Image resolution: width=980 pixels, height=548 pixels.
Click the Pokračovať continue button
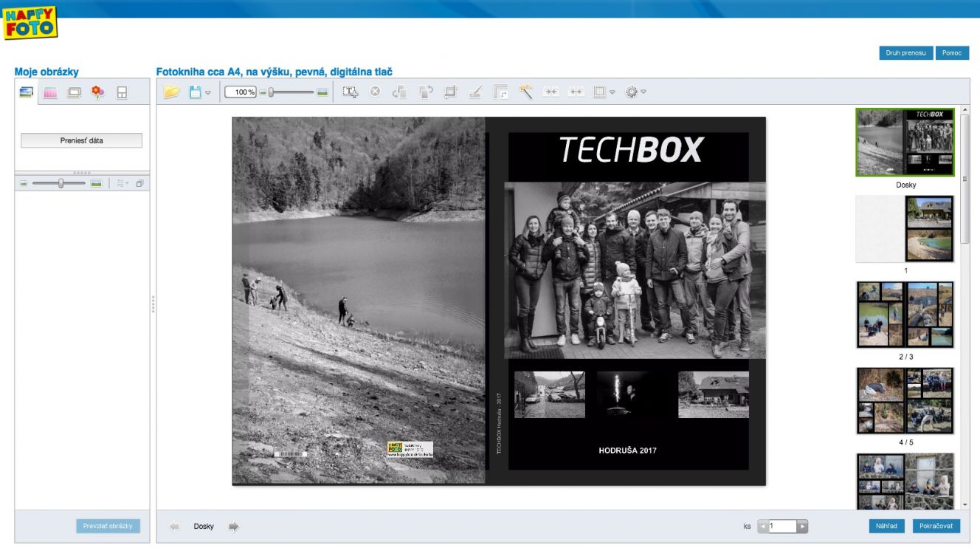[936, 527]
